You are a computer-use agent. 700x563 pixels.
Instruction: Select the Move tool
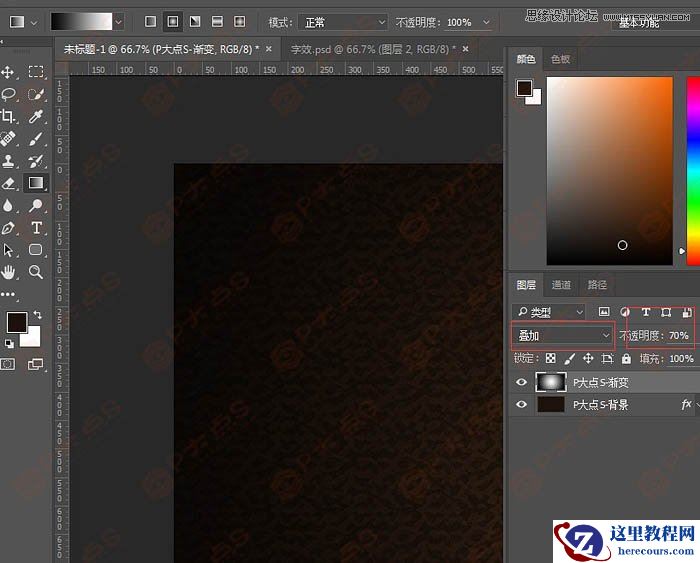tap(8, 72)
